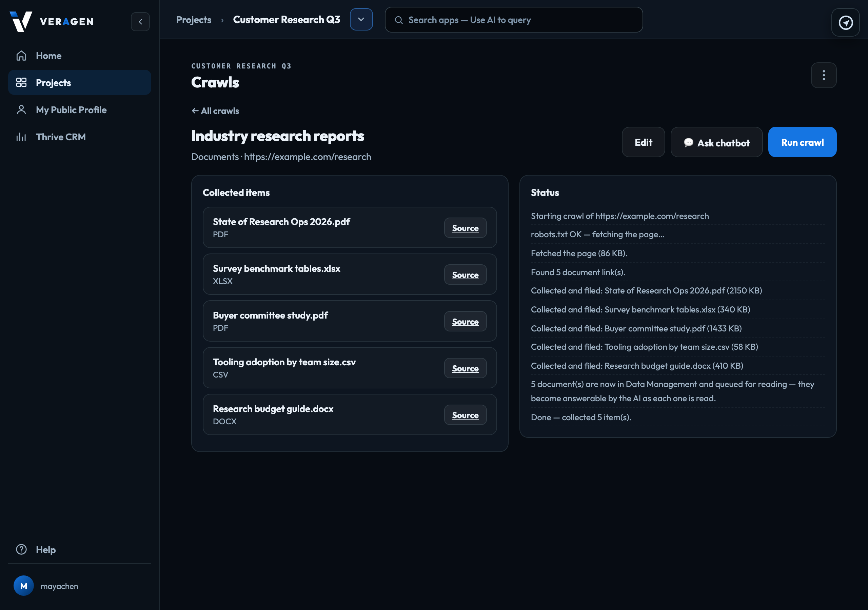Click the Edit button
This screenshot has height=610, width=868.
(x=643, y=142)
